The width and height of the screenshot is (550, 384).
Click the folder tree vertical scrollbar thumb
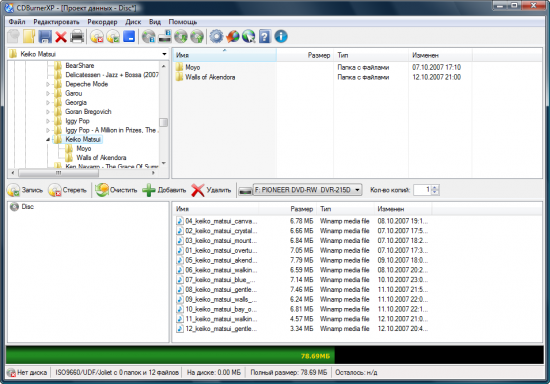(163, 122)
